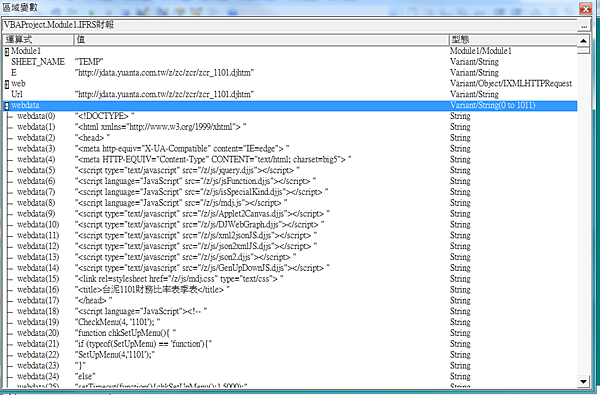This screenshot has height=395, width=600.
Task: Select the webdata(9) row
Action: pos(290,214)
